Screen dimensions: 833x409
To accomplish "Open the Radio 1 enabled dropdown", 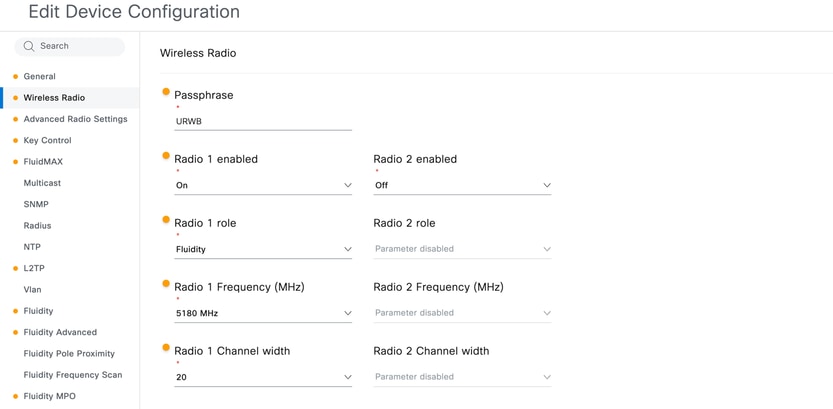I will click(x=263, y=185).
